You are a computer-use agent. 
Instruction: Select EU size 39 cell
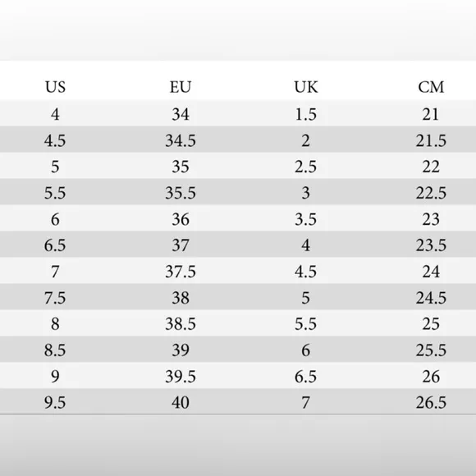(x=181, y=350)
